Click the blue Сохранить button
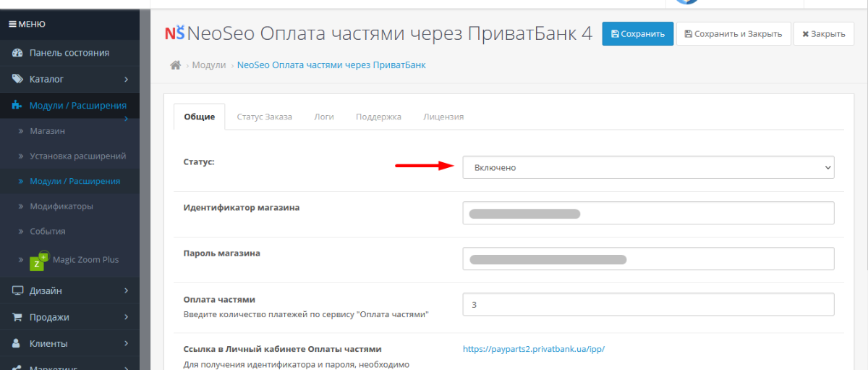The width and height of the screenshot is (868, 370). pos(638,34)
